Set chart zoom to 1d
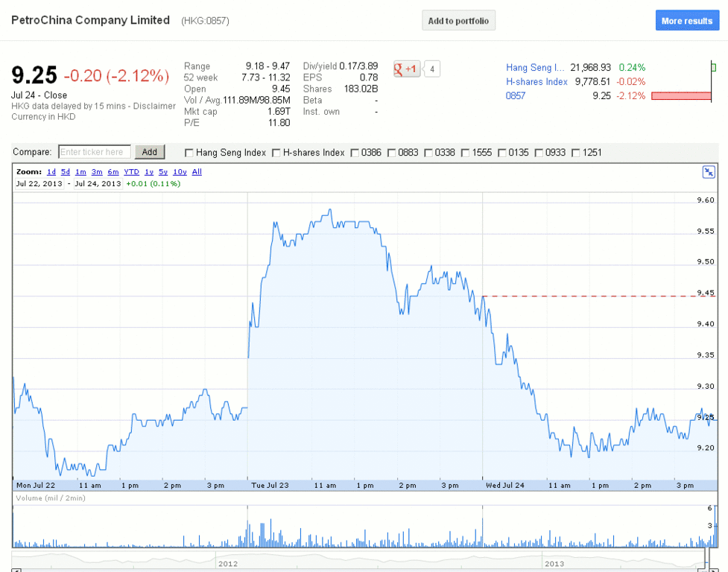The image size is (728, 572). click(51, 171)
